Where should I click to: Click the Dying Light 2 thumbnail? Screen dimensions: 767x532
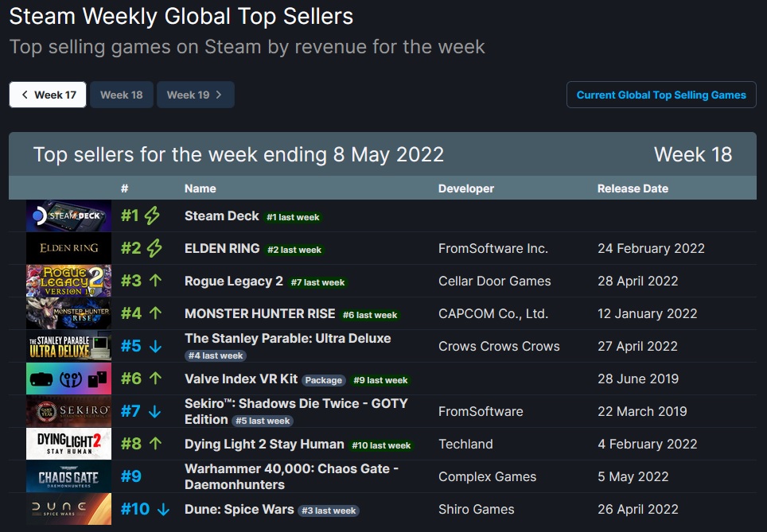coord(68,444)
